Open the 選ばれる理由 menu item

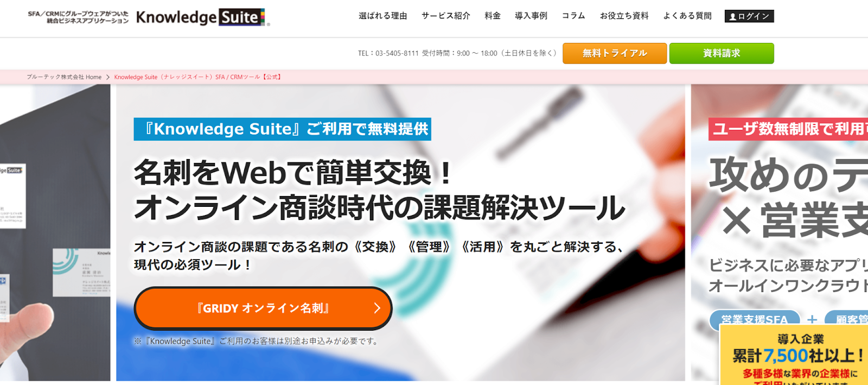tap(382, 16)
